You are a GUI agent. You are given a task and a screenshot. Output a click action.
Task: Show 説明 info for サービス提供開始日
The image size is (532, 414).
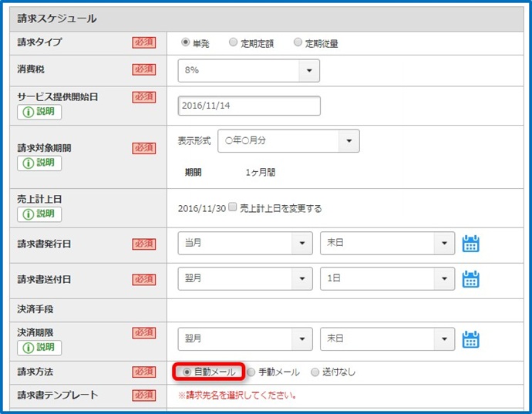point(39,112)
